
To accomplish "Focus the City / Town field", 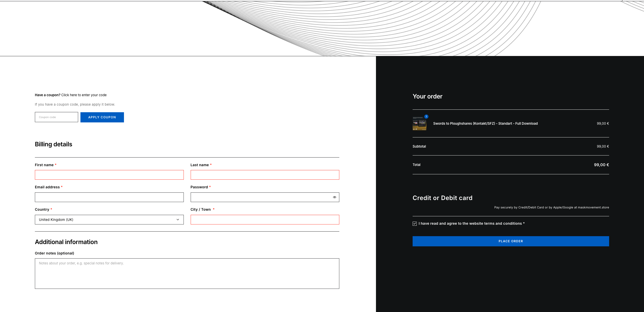I will click(x=265, y=220).
